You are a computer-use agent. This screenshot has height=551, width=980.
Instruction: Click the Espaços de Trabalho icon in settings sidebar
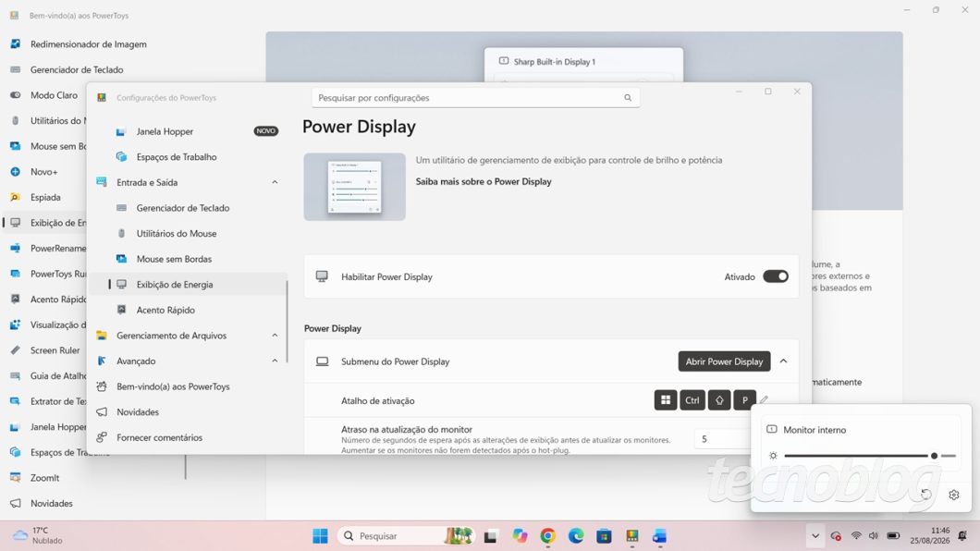click(121, 157)
